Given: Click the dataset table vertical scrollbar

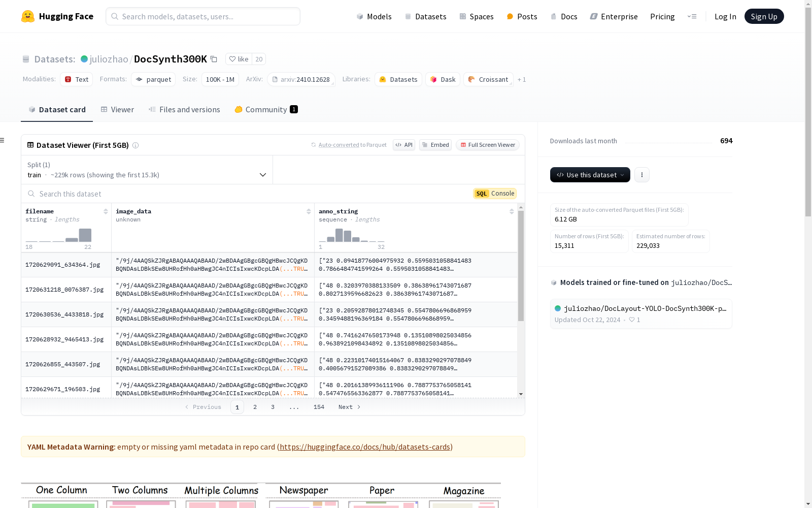Looking at the screenshot, I should coord(521,266).
